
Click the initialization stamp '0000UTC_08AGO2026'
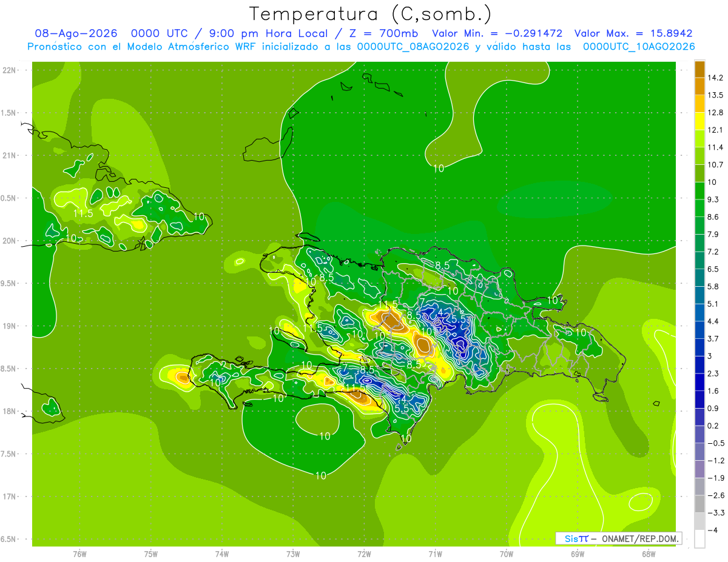pos(413,47)
